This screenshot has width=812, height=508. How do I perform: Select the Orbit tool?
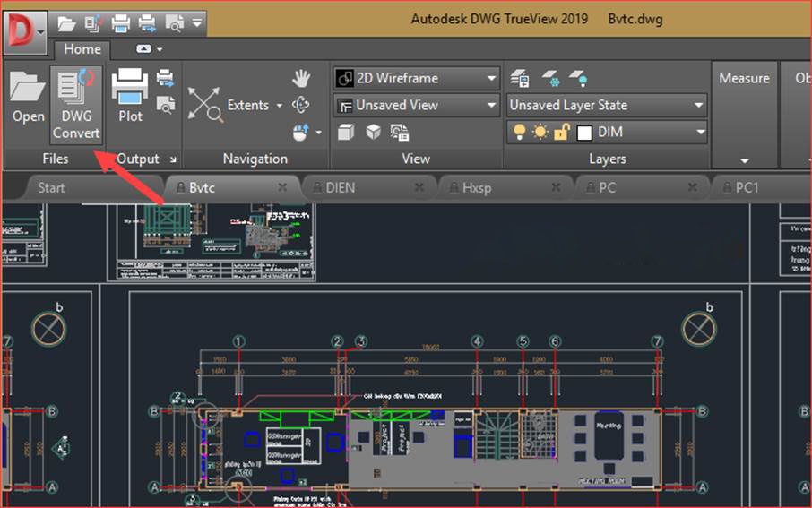pyautogui.click(x=301, y=105)
